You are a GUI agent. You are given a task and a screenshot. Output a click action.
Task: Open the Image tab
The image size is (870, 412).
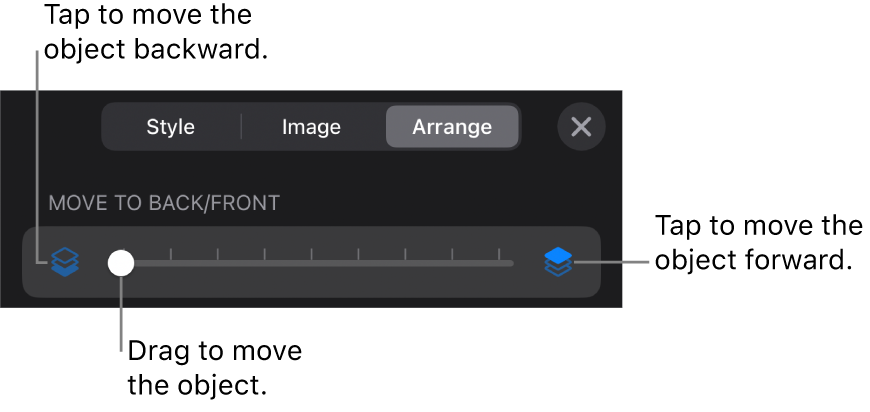(311, 127)
